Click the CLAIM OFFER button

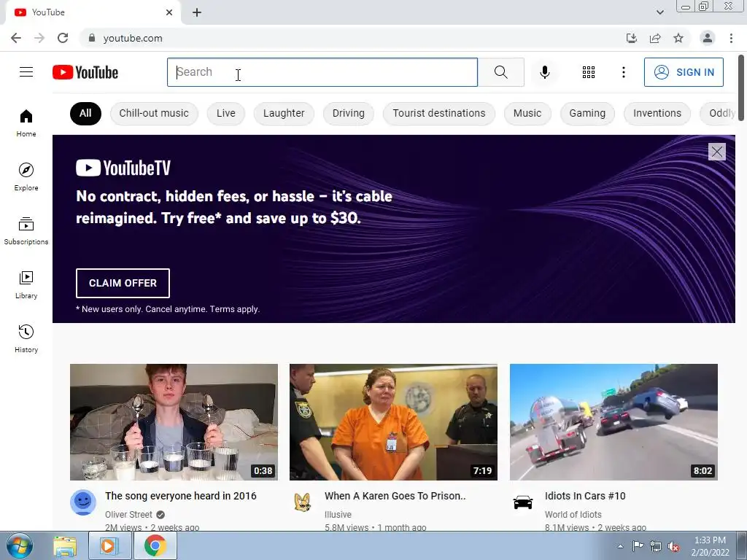(123, 283)
